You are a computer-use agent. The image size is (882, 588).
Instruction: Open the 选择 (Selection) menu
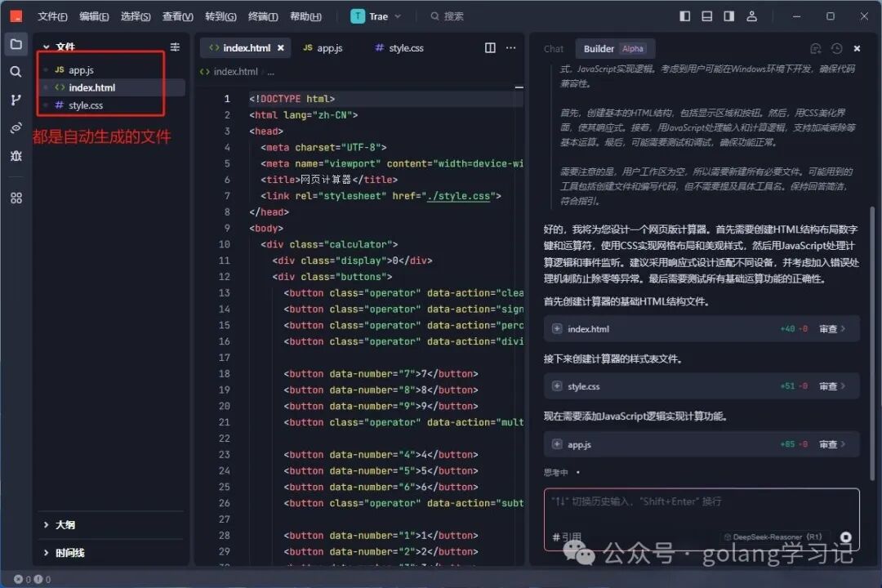136,16
